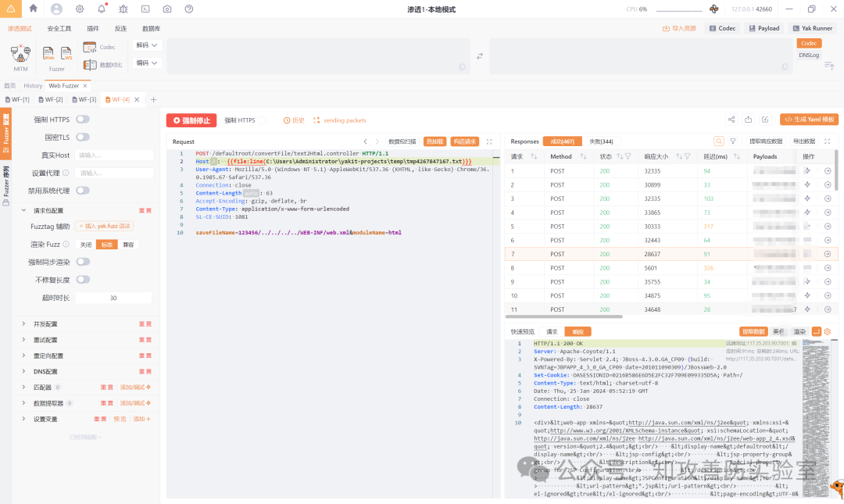Open the 解码 dropdown
The image size is (844, 504).
click(x=148, y=45)
